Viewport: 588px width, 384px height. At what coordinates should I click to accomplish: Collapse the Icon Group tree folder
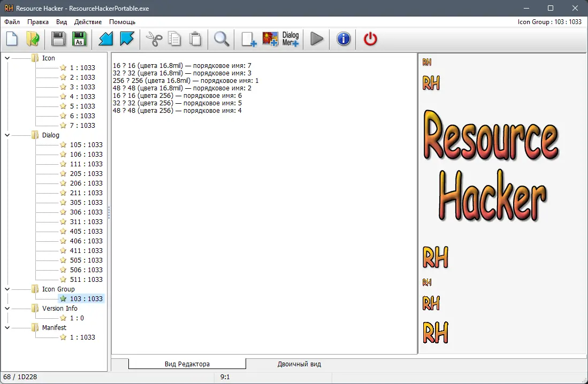7,289
